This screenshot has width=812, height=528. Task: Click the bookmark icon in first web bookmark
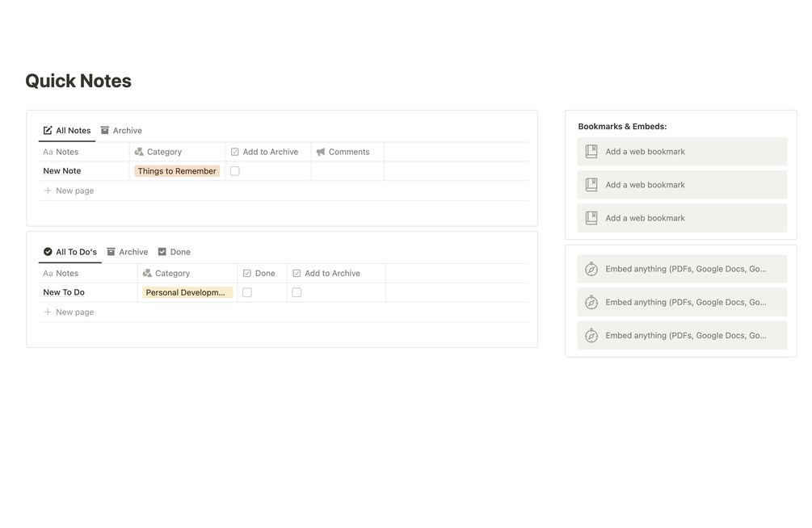pyautogui.click(x=591, y=152)
